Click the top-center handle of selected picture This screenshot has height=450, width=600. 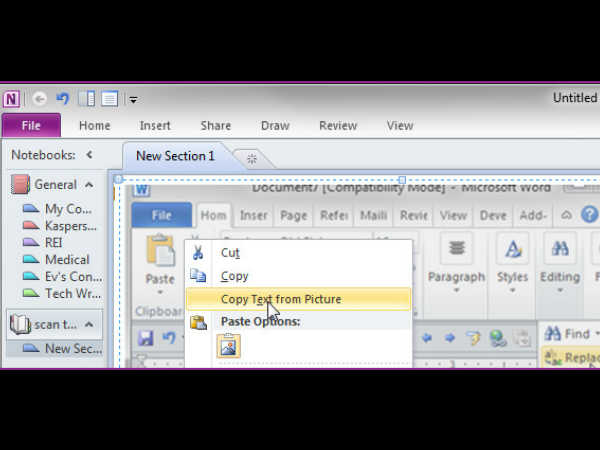[x=402, y=179]
